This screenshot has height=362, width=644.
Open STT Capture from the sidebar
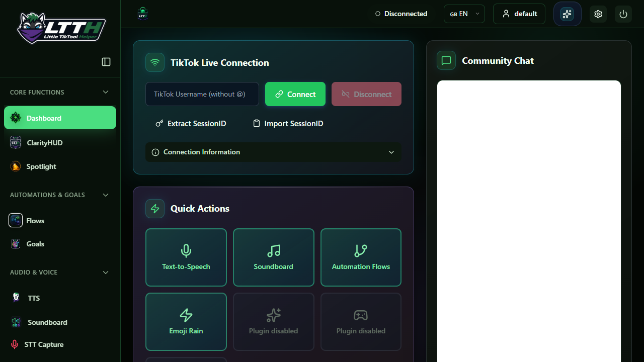pos(60,344)
